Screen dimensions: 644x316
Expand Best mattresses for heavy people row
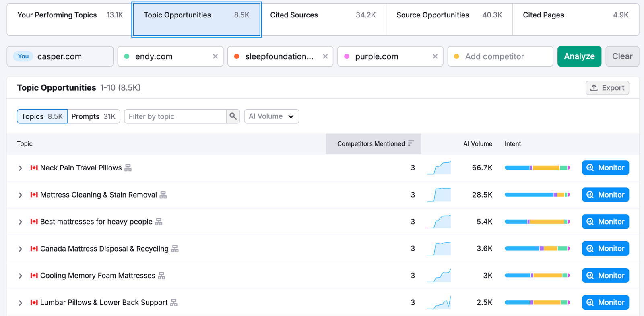pyautogui.click(x=20, y=222)
